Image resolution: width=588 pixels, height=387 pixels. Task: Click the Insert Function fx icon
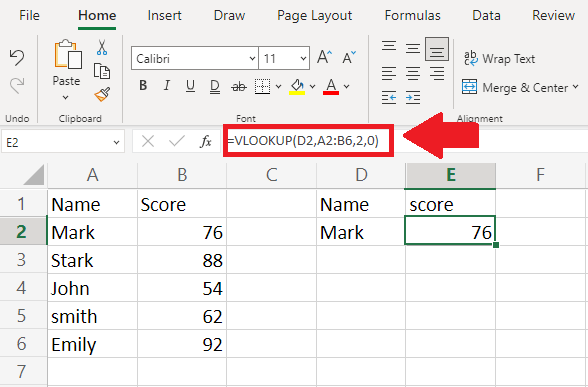point(206,141)
